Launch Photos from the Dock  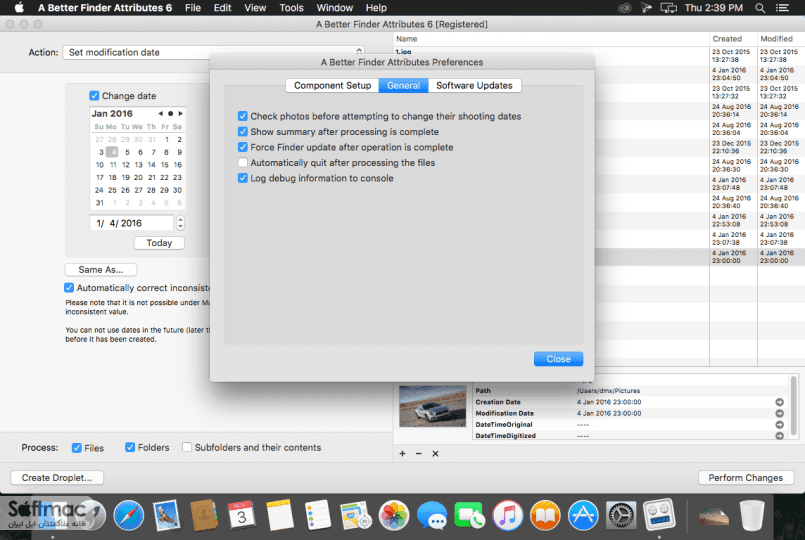[x=394, y=515]
